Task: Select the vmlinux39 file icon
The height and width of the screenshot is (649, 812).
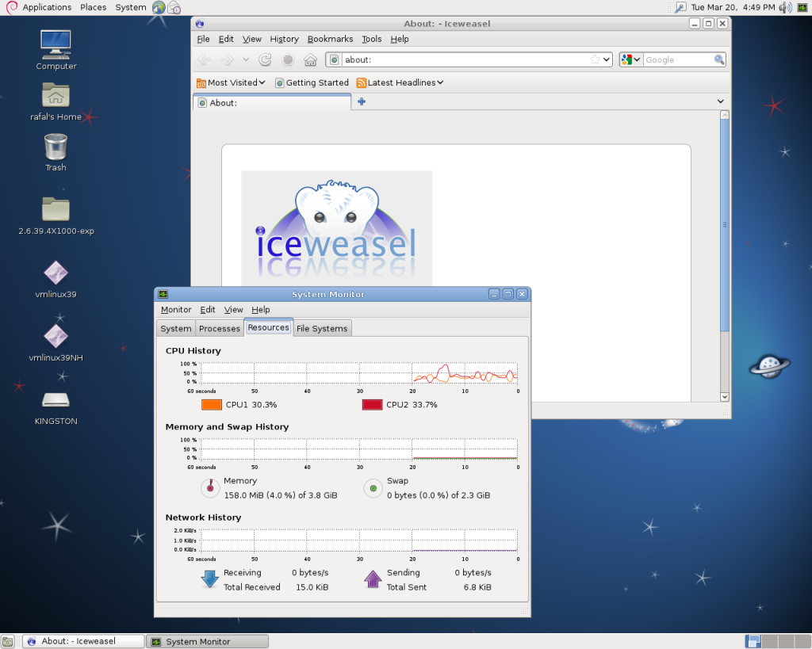Action: pyautogui.click(x=56, y=280)
